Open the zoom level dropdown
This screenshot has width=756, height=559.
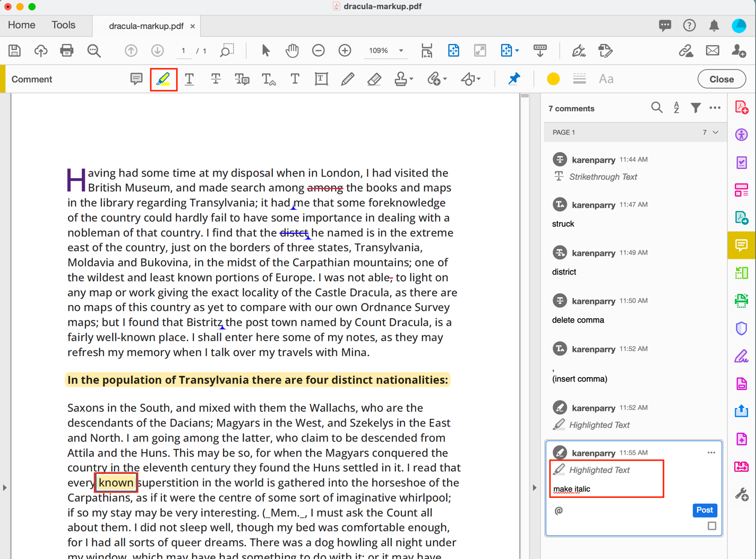click(x=401, y=50)
